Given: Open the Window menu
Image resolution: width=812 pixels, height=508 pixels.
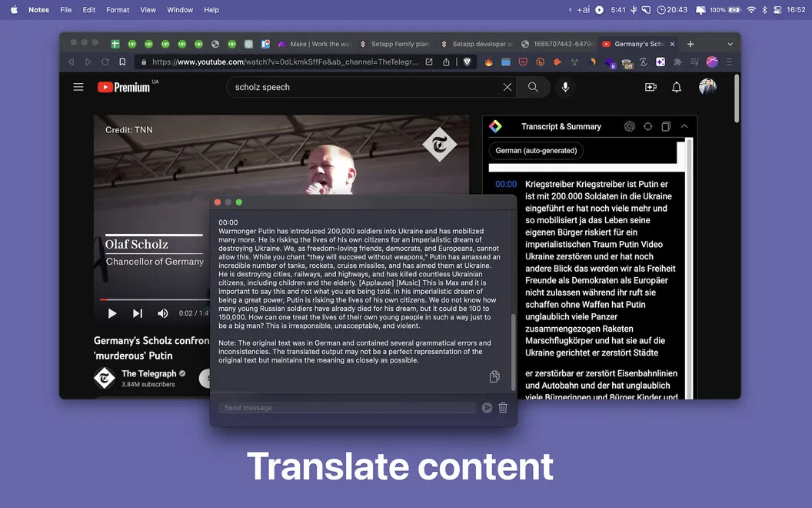Looking at the screenshot, I should [x=180, y=10].
